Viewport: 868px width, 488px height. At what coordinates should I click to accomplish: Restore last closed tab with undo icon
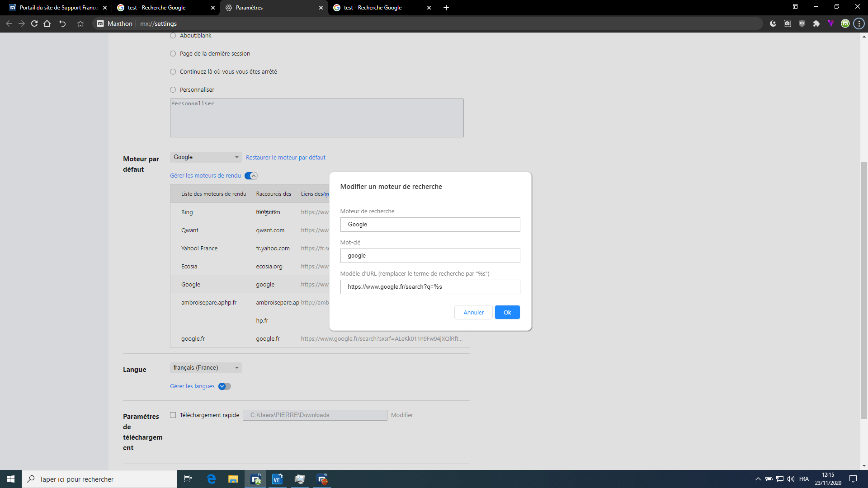pyautogui.click(x=62, y=23)
